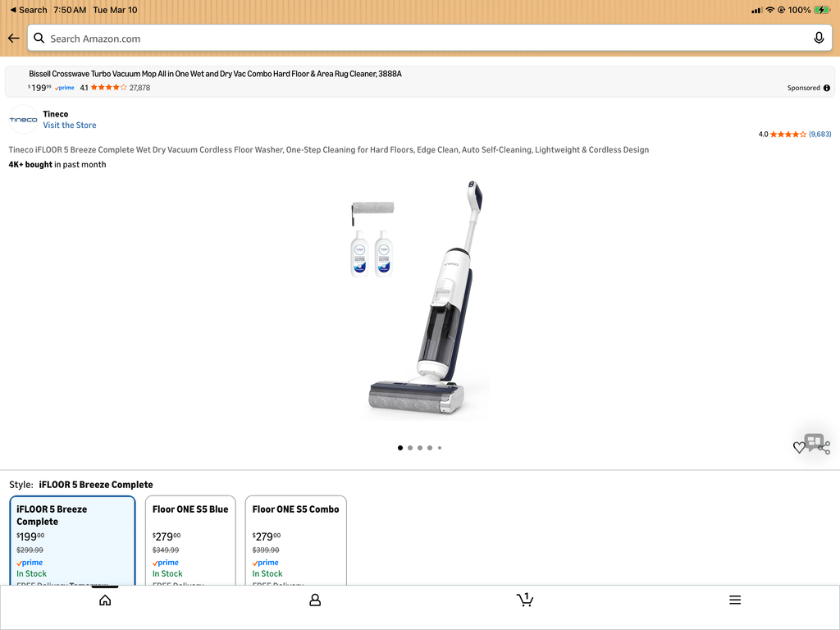Viewport: 840px width, 630px height.
Task: Open the shopping cart tab
Action: [x=525, y=600]
